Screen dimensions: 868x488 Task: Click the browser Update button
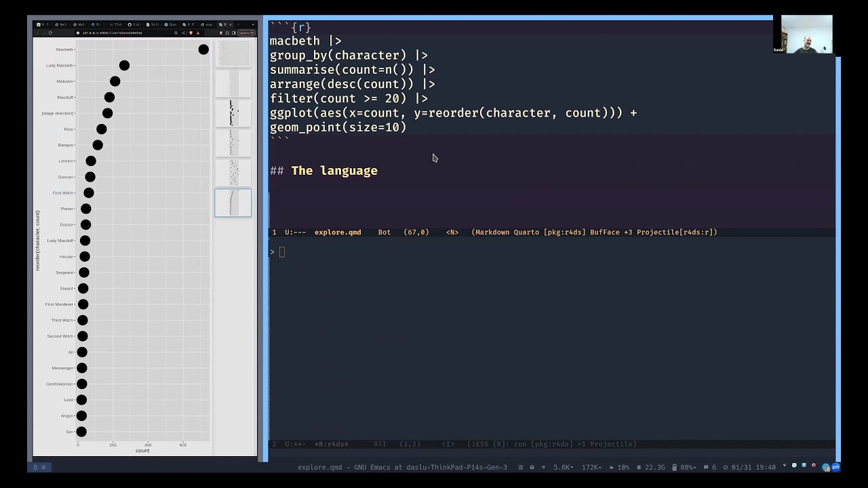point(246,33)
